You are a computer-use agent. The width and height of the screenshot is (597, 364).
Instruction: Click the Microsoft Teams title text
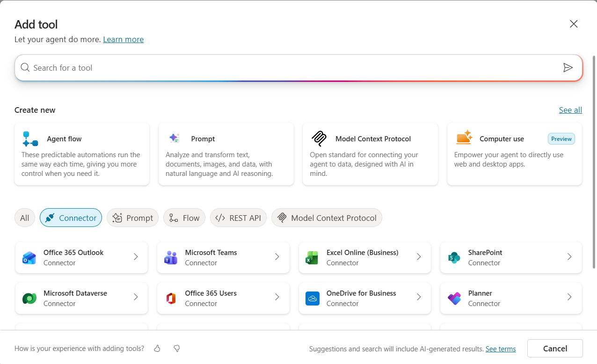(211, 253)
